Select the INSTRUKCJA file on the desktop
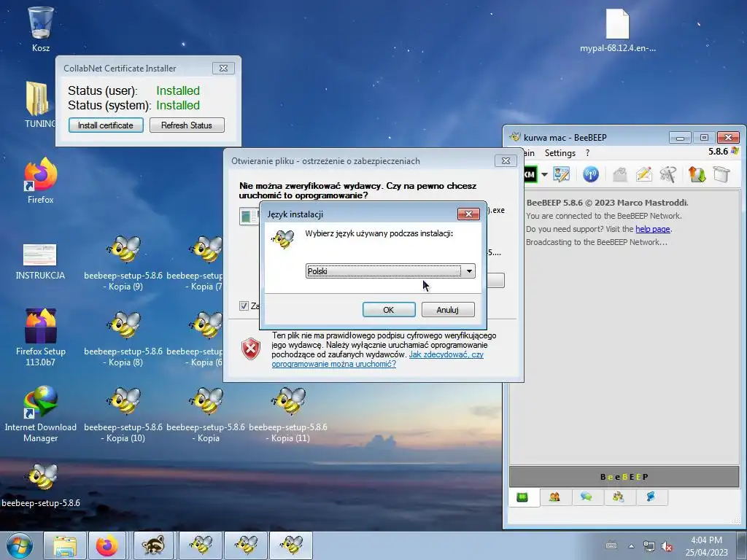Screen dimensions: 747x560 (40, 262)
